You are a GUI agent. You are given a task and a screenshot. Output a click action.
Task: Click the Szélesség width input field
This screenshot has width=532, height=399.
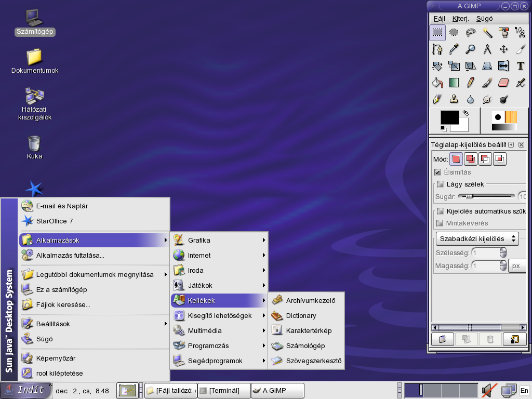pyautogui.click(x=486, y=252)
